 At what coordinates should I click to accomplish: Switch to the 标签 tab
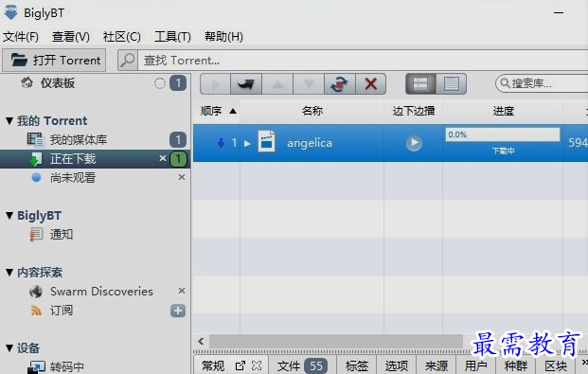click(356, 365)
